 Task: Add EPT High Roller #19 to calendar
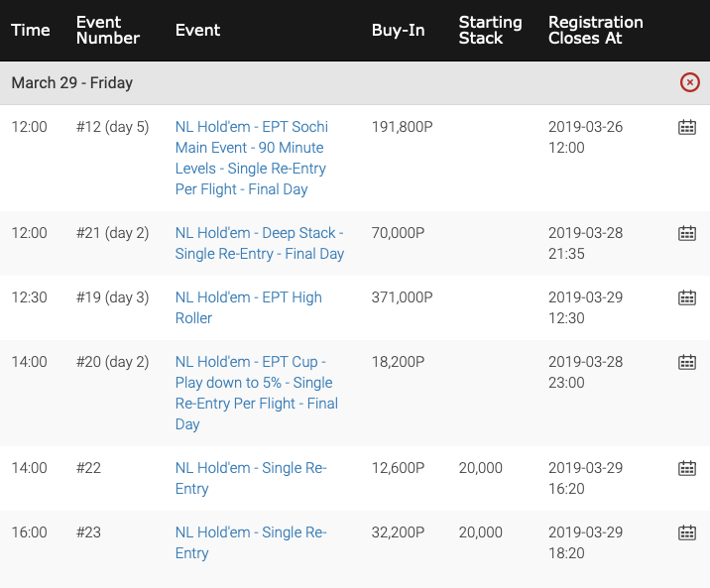(x=687, y=297)
